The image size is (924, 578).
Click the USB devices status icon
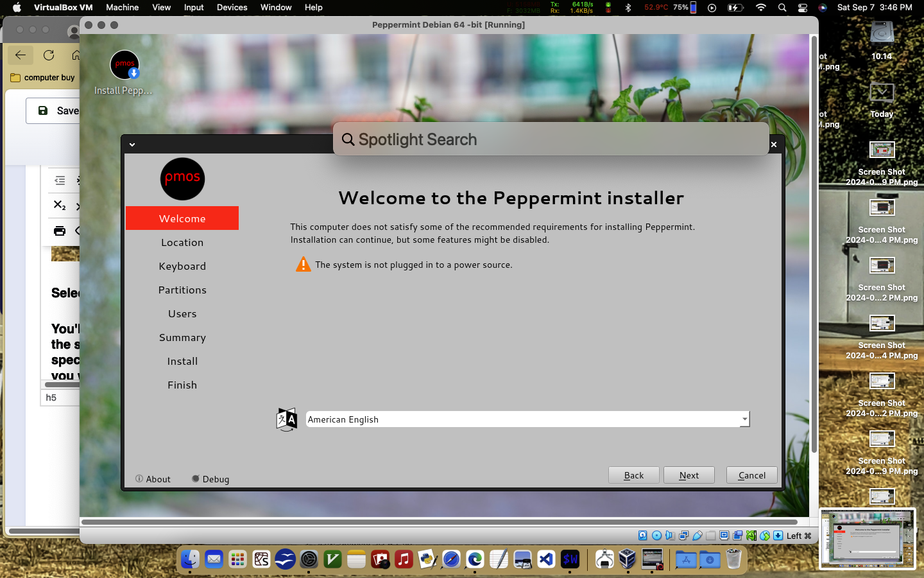[697, 536]
